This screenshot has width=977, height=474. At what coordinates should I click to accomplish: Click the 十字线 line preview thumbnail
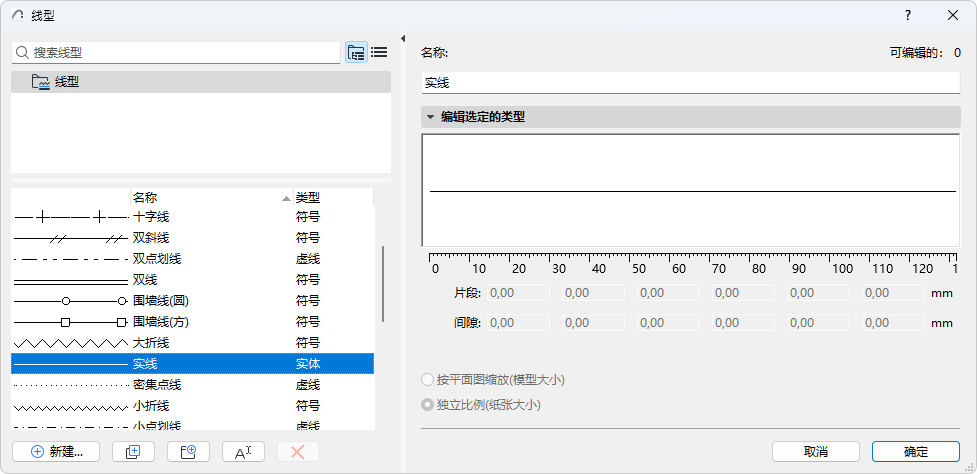[70, 217]
